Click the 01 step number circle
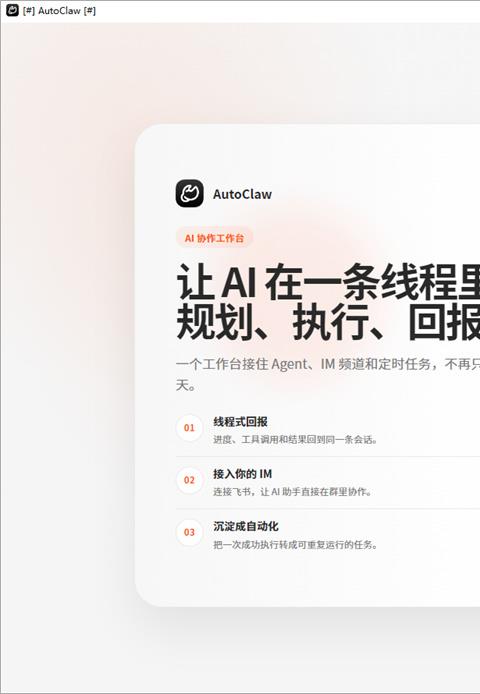Screen dimensions: 480x694 [190, 428]
